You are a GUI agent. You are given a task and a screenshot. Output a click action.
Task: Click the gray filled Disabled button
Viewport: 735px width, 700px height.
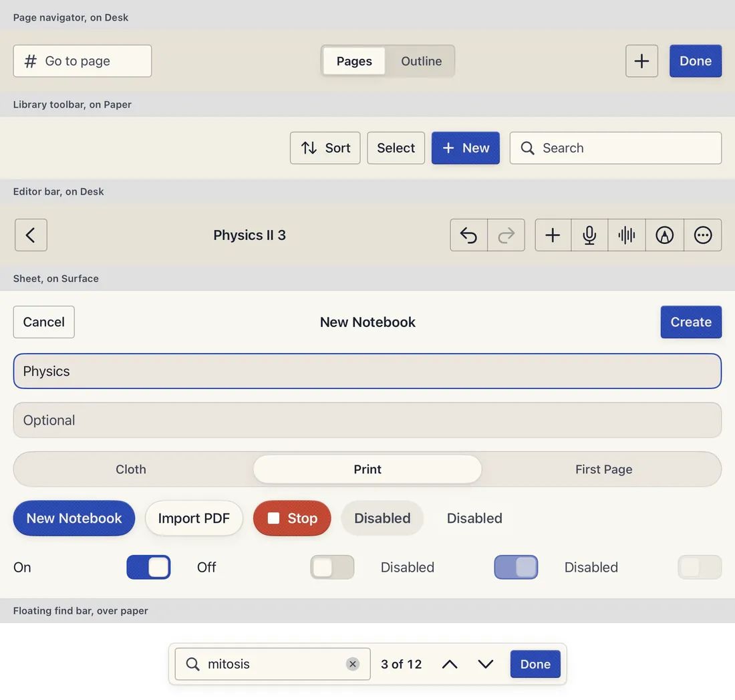(382, 518)
